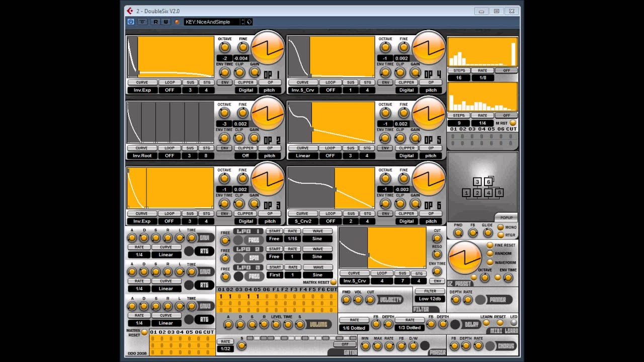The image size is (644, 362).
Task: Click the filter CUT knob
Action: [437, 238]
